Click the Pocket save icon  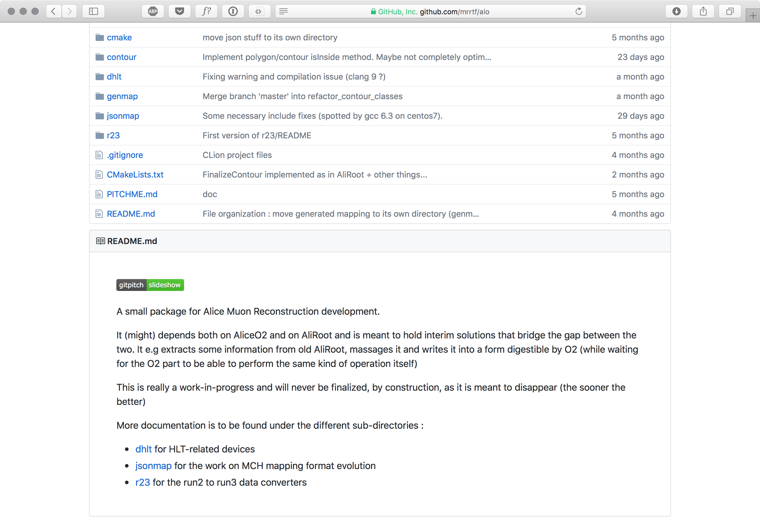[179, 12]
